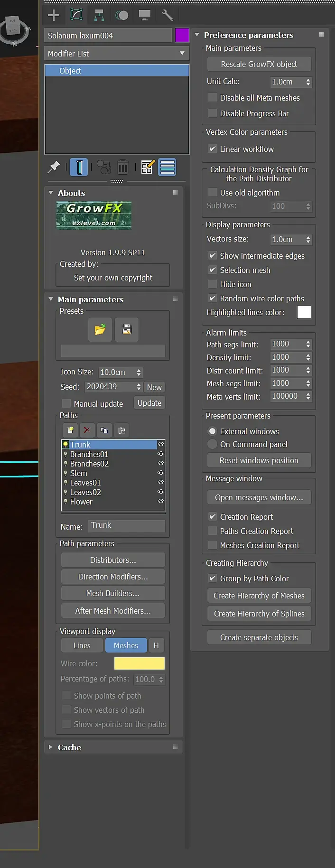Toggle visibility eye of Trunk path
The height and width of the screenshot is (868, 335).
point(161,445)
